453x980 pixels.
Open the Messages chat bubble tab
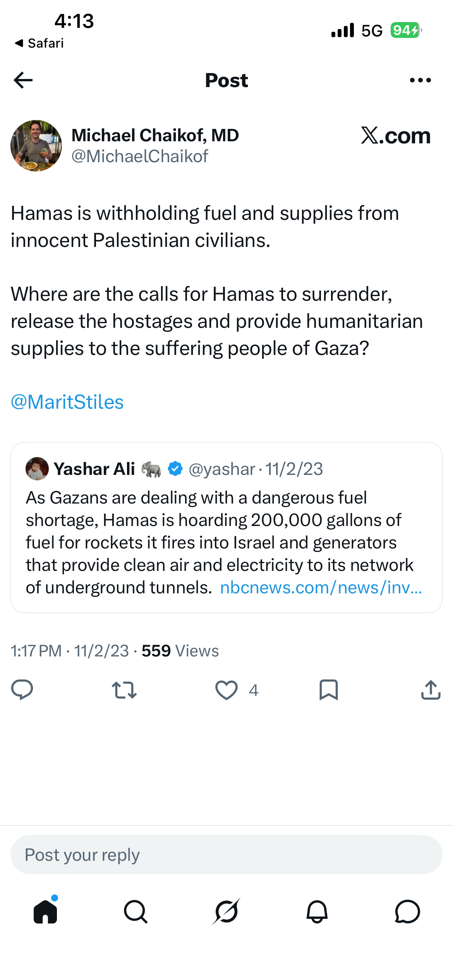(x=407, y=911)
